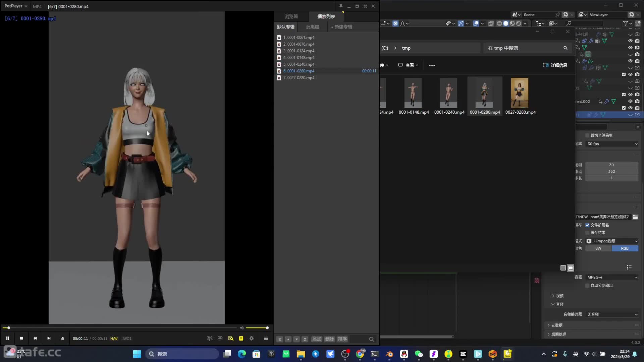Image resolution: width=644 pixels, height=362 pixels.
Task: Open the FFmpeg视频 file format dropdown
Action: point(612,241)
